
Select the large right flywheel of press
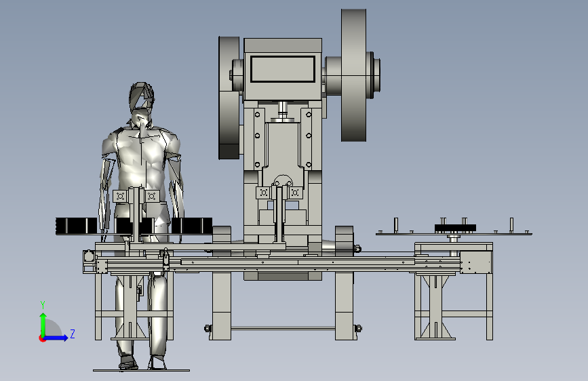click(x=353, y=75)
